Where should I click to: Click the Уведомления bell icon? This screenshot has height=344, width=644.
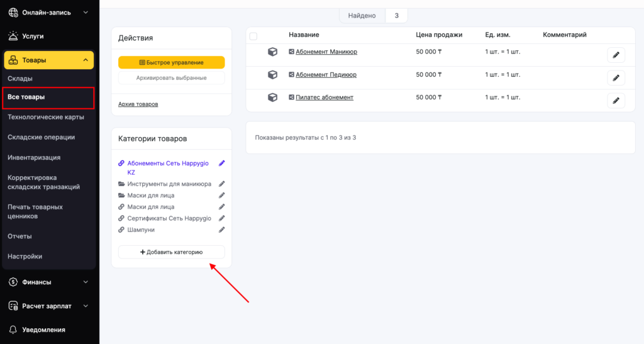tap(13, 330)
